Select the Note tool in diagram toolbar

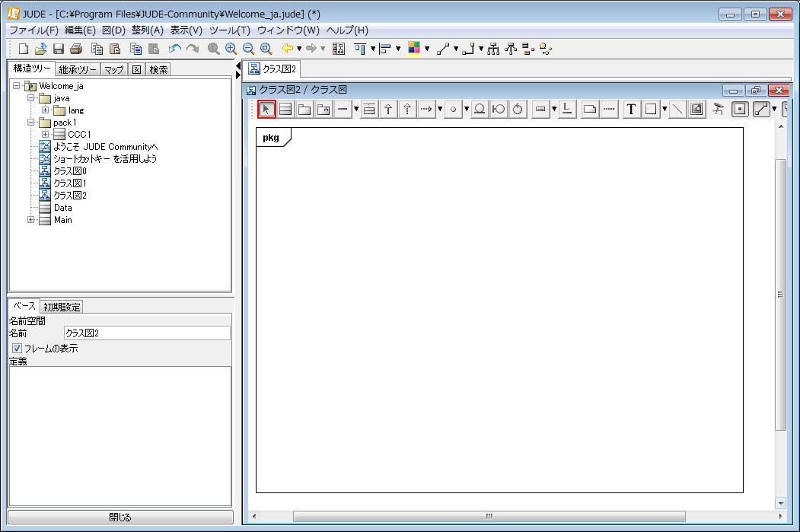(x=589, y=110)
